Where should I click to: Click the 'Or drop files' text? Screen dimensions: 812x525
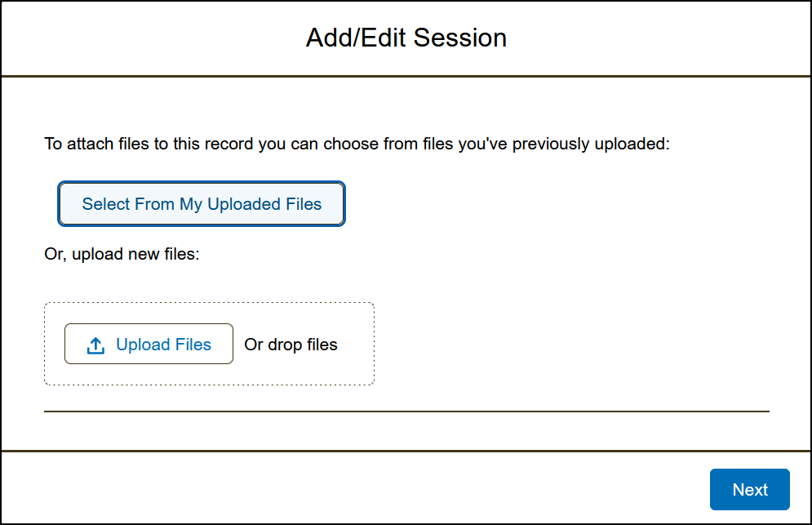tap(291, 345)
